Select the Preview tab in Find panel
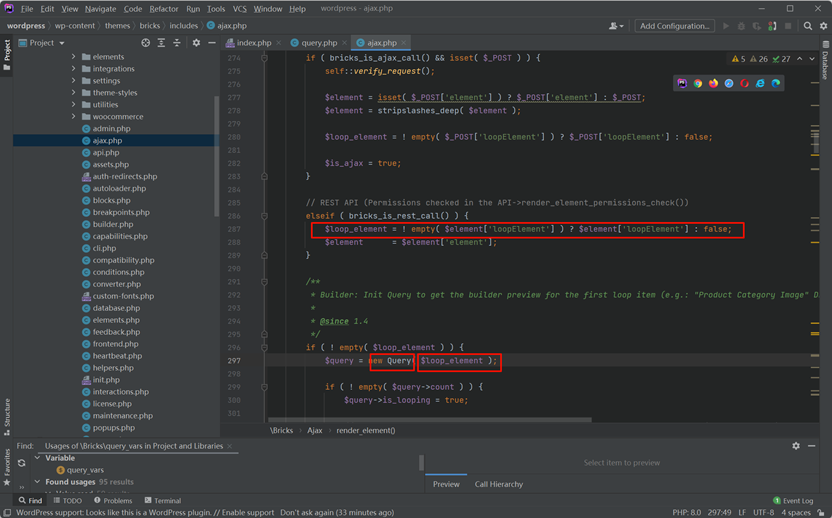The image size is (832, 518). [x=446, y=484]
